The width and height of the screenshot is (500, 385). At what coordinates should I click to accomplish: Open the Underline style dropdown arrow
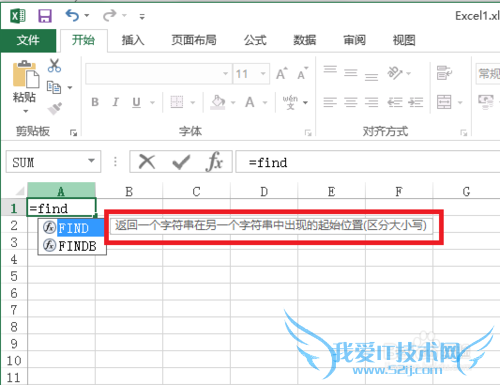tap(152, 102)
